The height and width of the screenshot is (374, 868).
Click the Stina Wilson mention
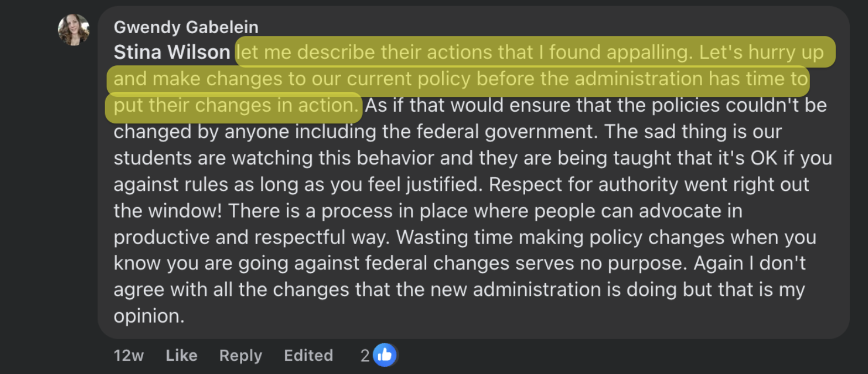[171, 52]
